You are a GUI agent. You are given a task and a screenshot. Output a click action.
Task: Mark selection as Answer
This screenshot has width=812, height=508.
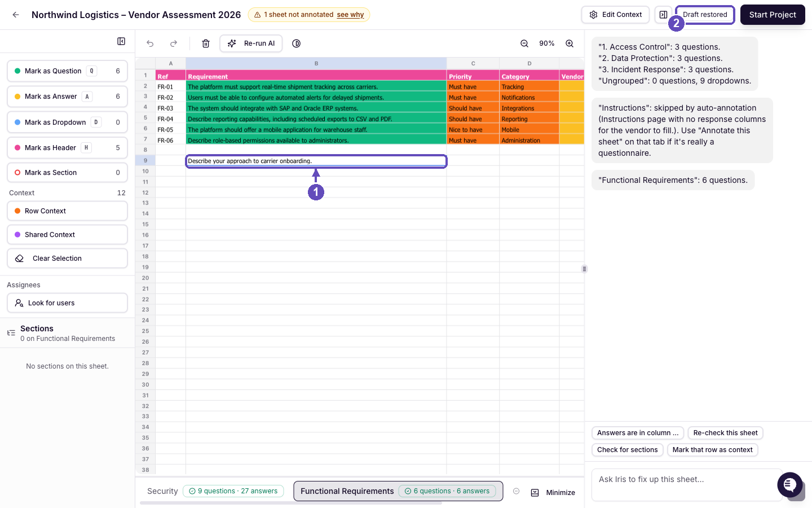pos(67,97)
